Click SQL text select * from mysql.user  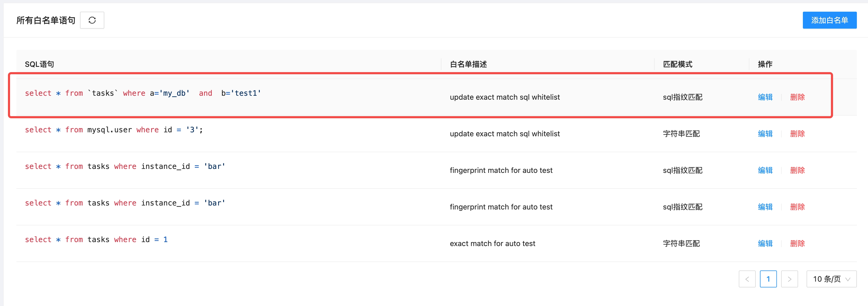(114, 130)
